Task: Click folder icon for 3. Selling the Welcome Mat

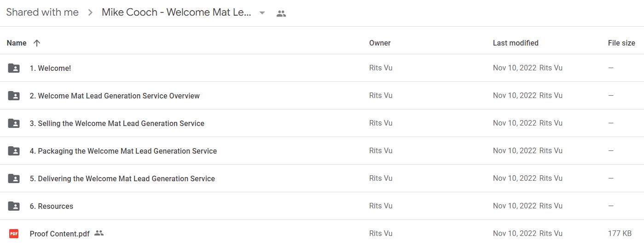Action: (x=14, y=123)
